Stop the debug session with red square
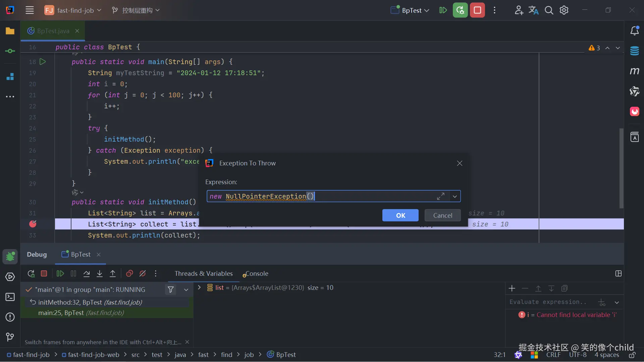 pos(44,274)
